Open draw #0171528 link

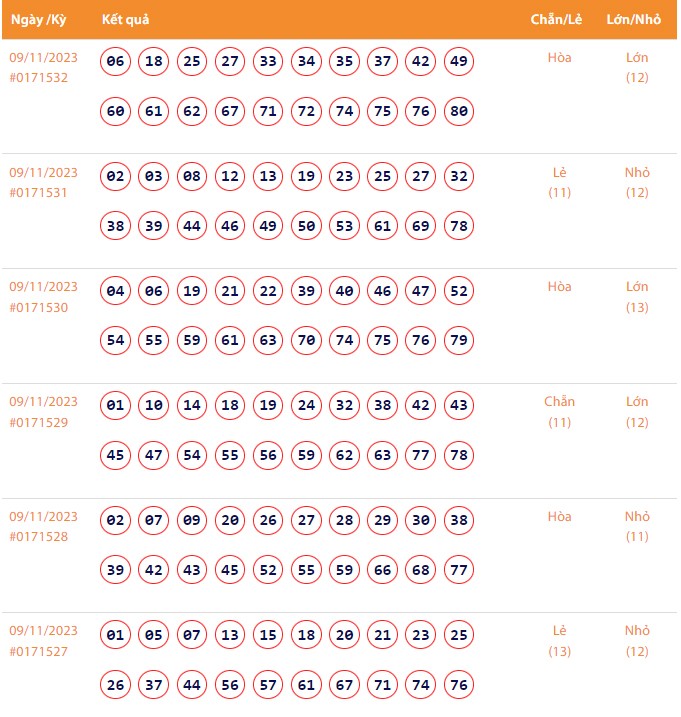coord(39,538)
